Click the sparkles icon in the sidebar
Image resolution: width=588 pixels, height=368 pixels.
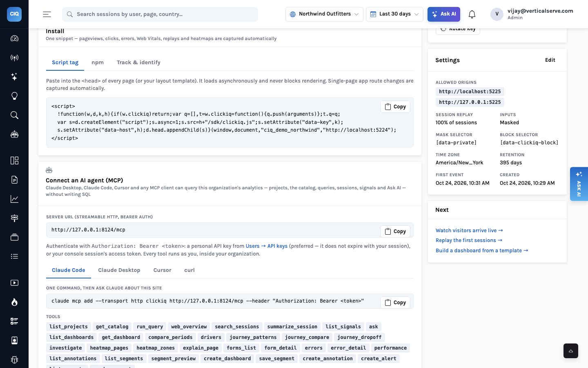[x=14, y=77]
